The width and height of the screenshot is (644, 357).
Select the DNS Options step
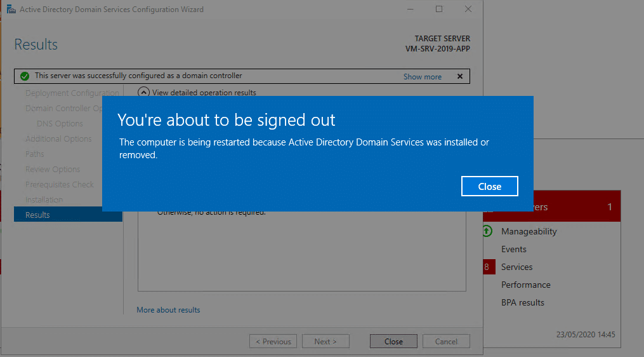[x=60, y=123]
